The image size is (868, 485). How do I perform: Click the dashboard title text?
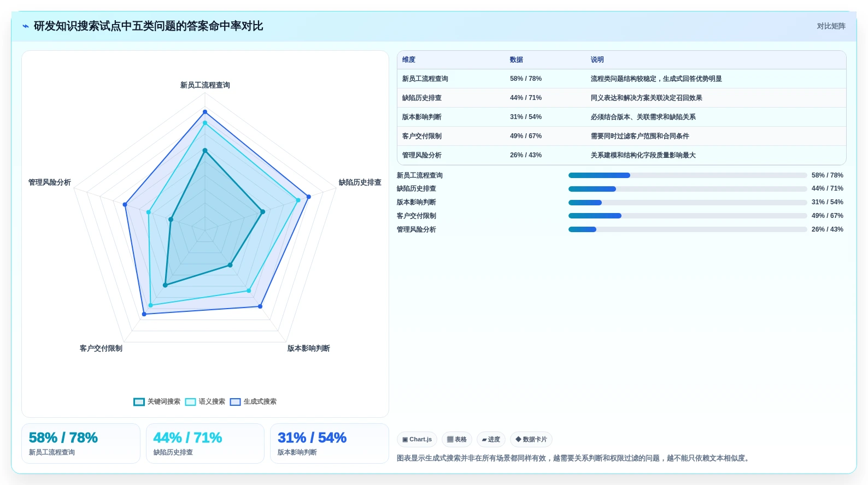149,26
